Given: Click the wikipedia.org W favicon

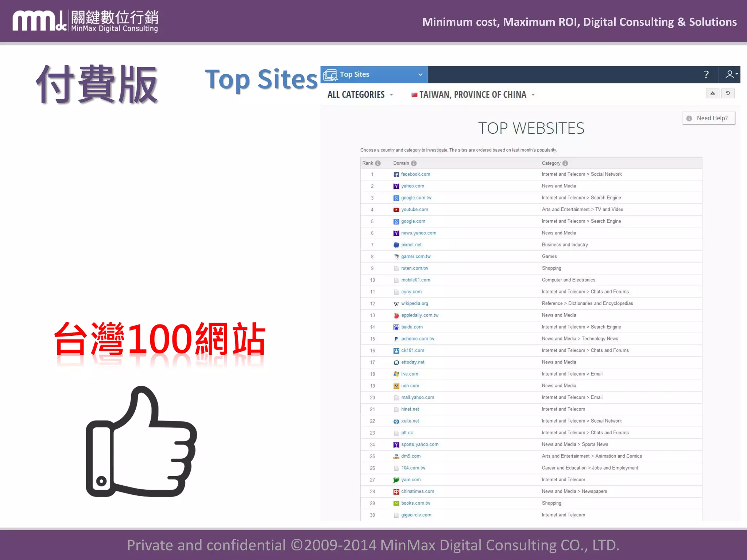Looking at the screenshot, I should click(396, 304).
